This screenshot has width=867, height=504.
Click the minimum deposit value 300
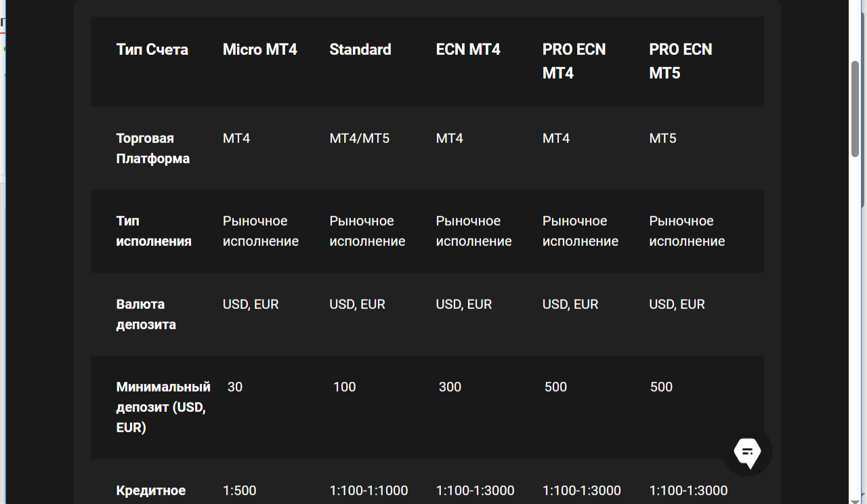[450, 387]
